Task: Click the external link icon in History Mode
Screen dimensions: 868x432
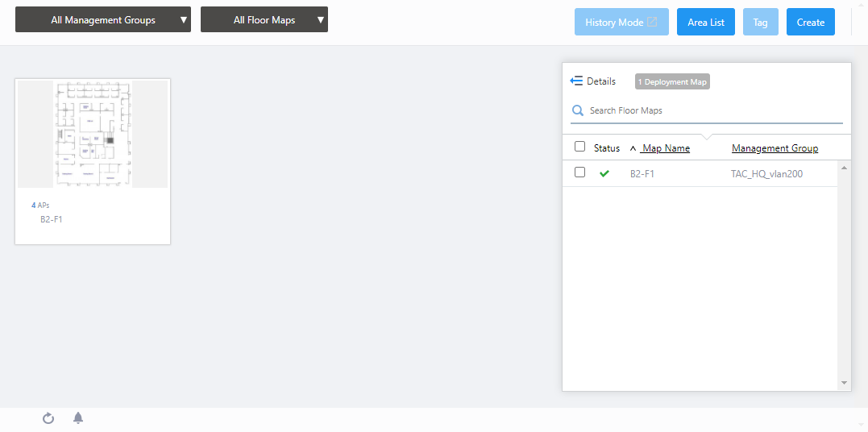Action: click(653, 23)
